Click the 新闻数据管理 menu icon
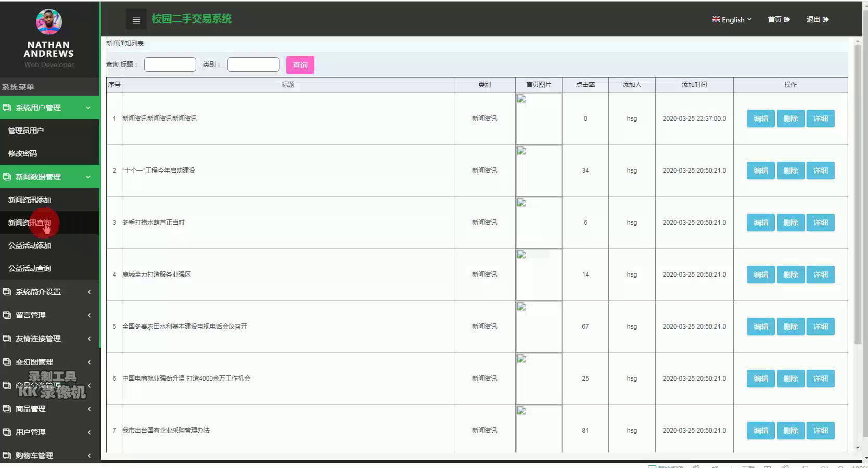The image size is (868, 468). pyautogui.click(x=7, y=177)
